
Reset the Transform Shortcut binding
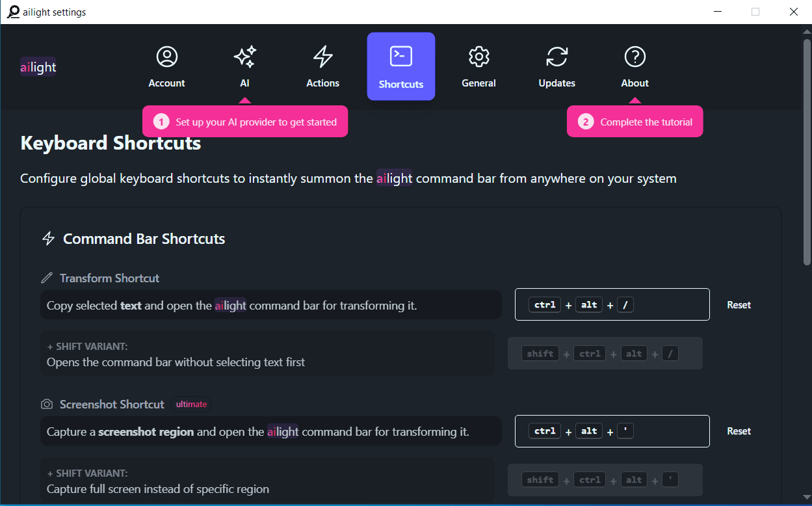(739, 305)
